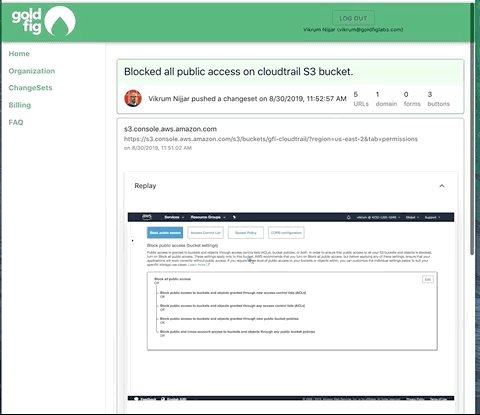Click the page's vertical scrollbar
This screenshot has width=480, height=415.
[472, 130]
